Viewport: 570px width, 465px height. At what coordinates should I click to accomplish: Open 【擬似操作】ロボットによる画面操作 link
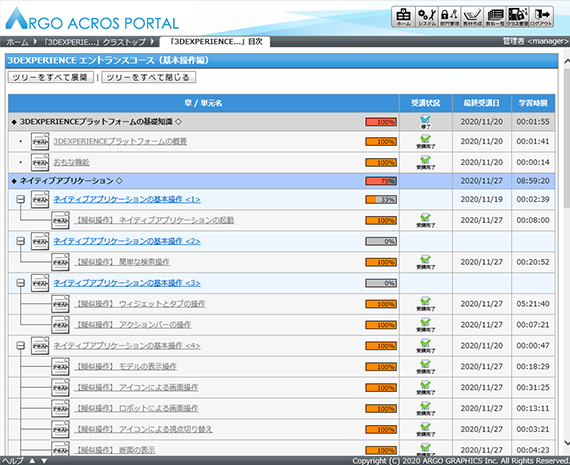coord(136,408)
